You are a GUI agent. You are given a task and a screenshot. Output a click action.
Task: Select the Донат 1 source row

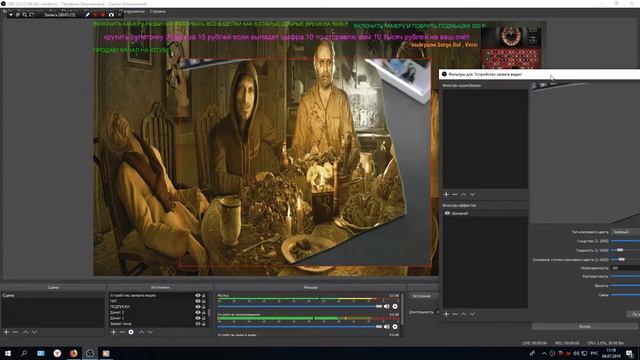coord(158,318)
